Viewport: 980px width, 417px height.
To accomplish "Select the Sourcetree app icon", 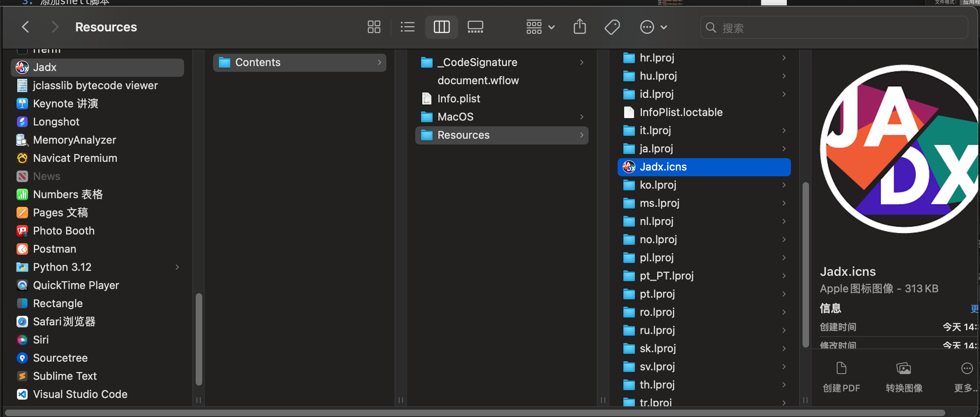I will 22,358.
